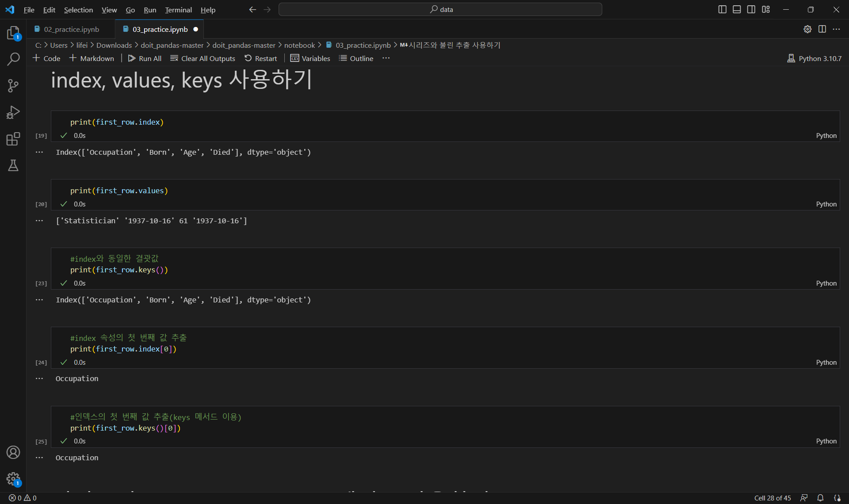Open the Search view icon
This screenshot has width=849, height=504.
13,59
